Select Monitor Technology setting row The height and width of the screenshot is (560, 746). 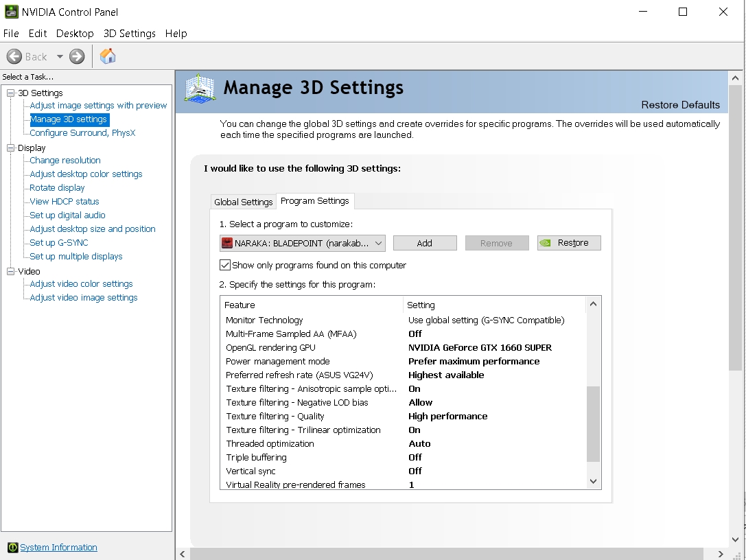click(x=404, y=320)
